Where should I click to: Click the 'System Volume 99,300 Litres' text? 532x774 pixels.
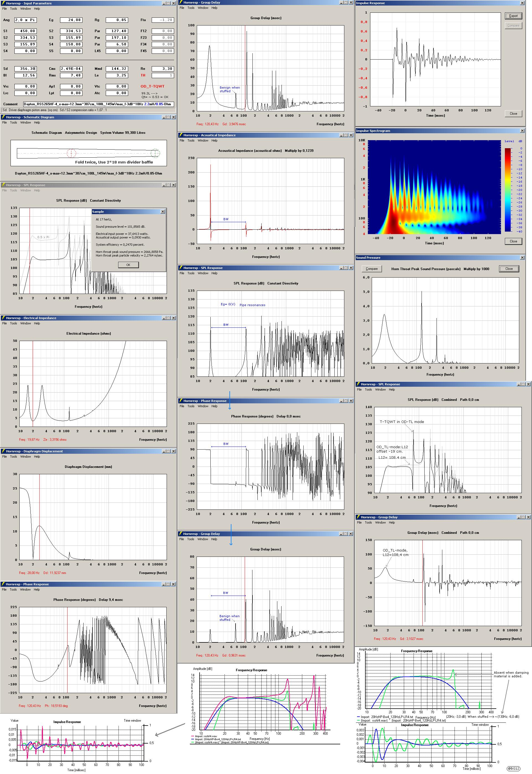coord(123,133)
